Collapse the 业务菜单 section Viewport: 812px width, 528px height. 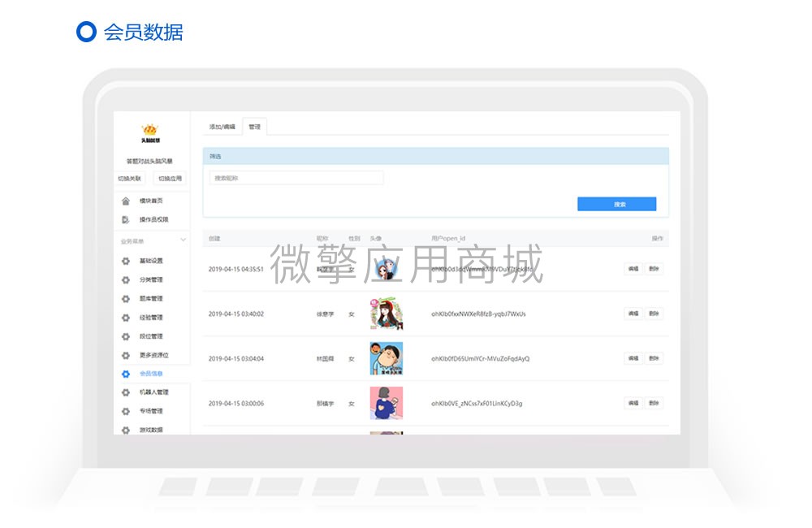tap(180, 241)
